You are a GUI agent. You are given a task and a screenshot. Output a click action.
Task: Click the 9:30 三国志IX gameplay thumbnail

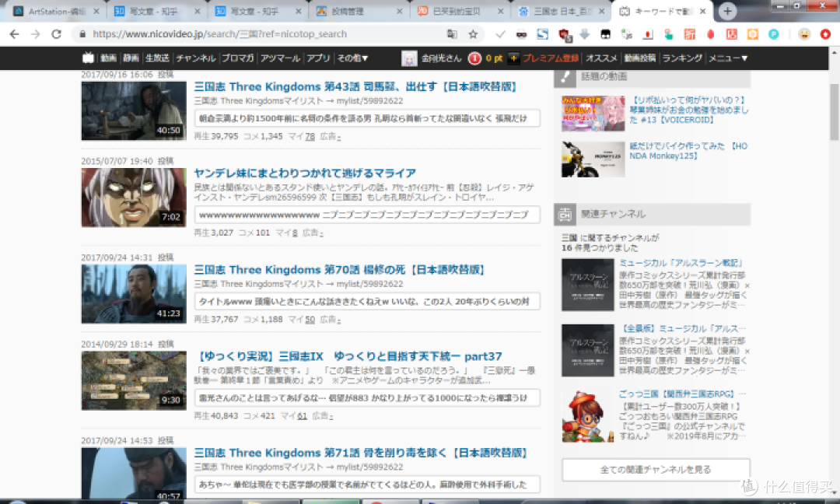click(134, 381)
